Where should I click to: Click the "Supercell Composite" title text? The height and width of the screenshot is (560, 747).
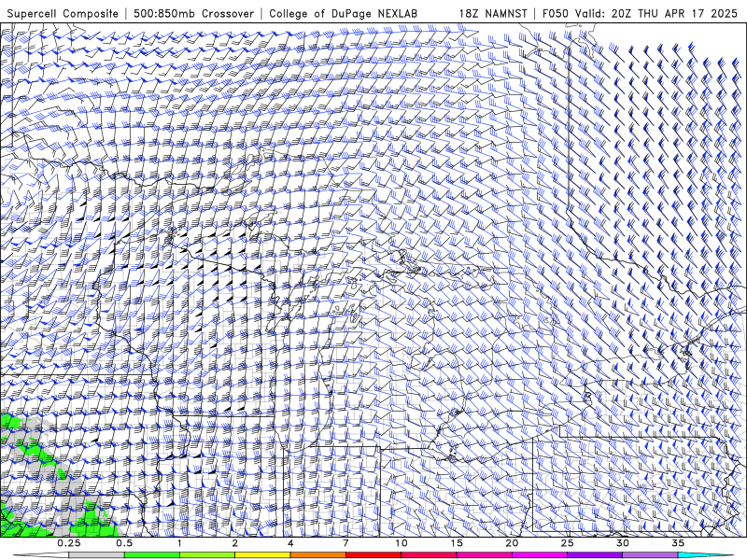pyautogui.click(x=63, y=13)
